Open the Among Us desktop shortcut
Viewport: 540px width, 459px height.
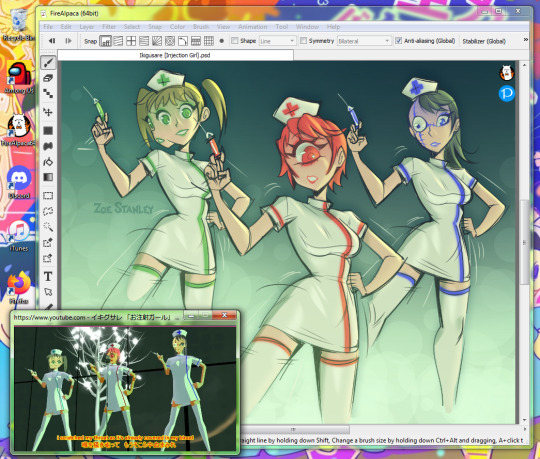[x=19, y=77]
